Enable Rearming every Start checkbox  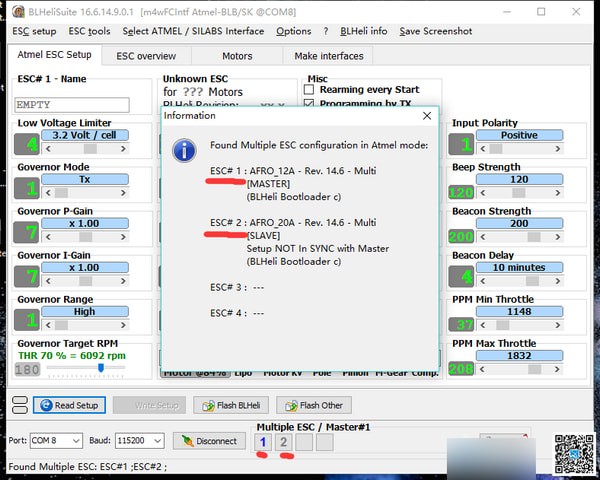point(309,90)
